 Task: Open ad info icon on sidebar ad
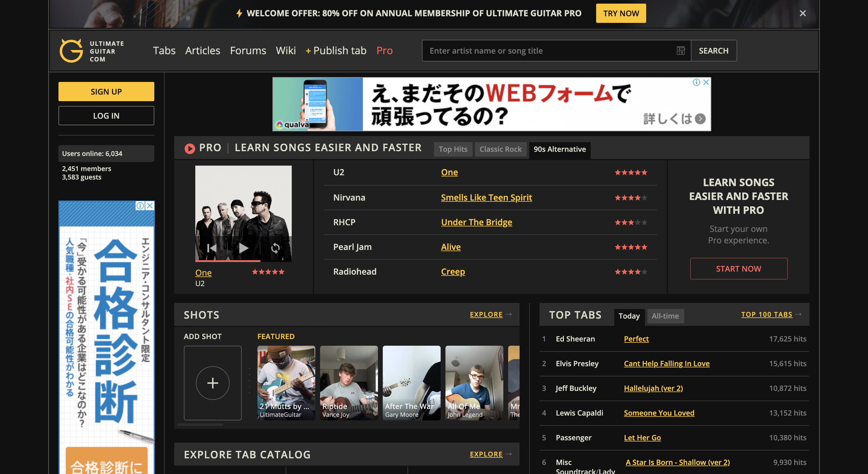pos(140,205)
